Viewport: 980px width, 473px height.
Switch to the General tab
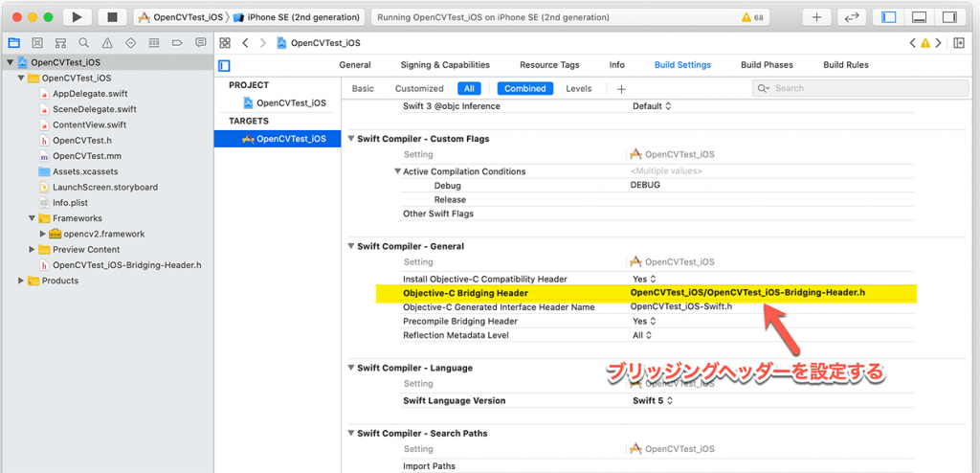[x=355, y=65]
